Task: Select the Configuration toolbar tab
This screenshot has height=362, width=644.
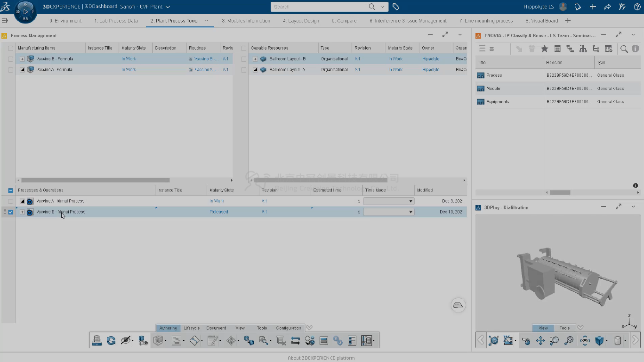Action: 289,328
